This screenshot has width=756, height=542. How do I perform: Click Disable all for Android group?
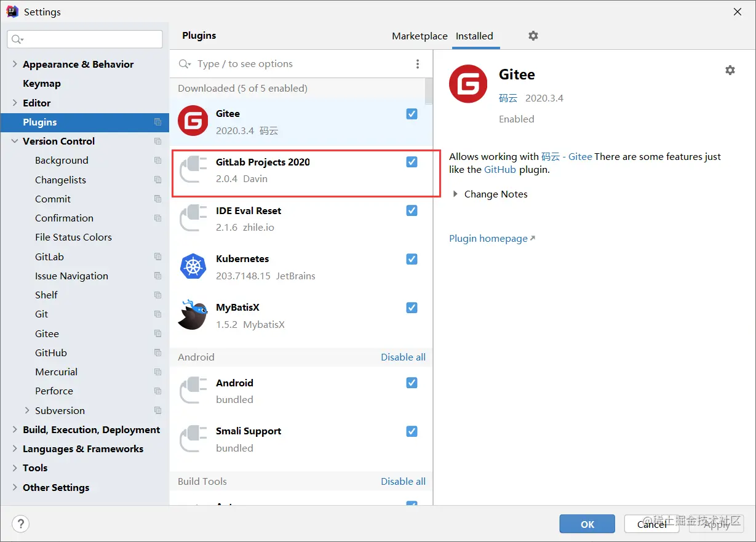point(403,357)
